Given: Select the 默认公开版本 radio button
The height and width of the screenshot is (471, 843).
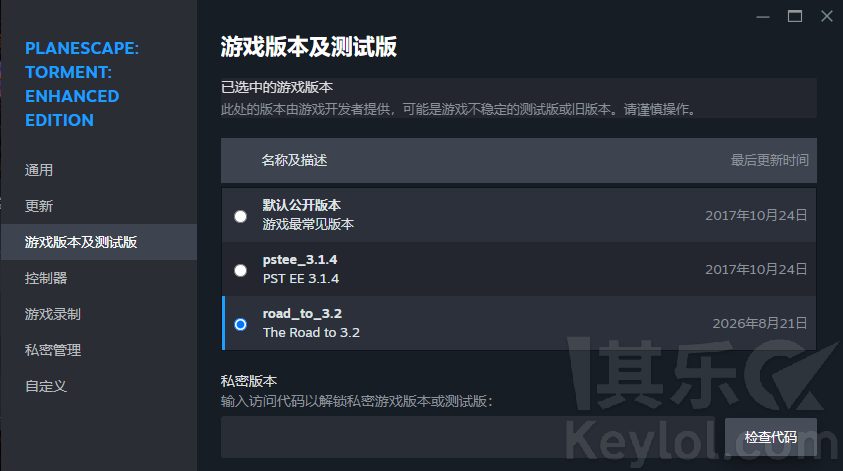Looking at the screenshot, I should (240, 216).
